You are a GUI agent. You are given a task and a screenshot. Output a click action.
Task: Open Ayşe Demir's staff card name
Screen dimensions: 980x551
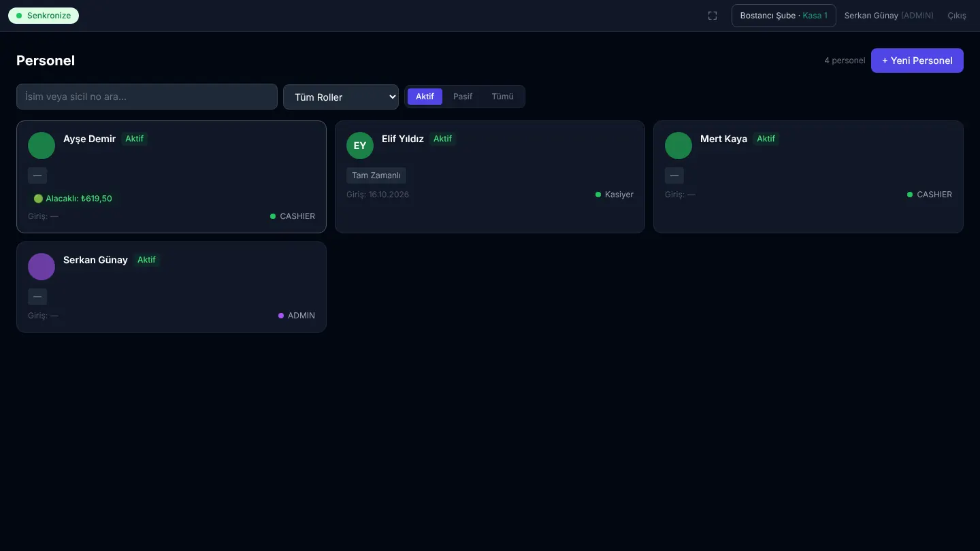click(90, 139)
